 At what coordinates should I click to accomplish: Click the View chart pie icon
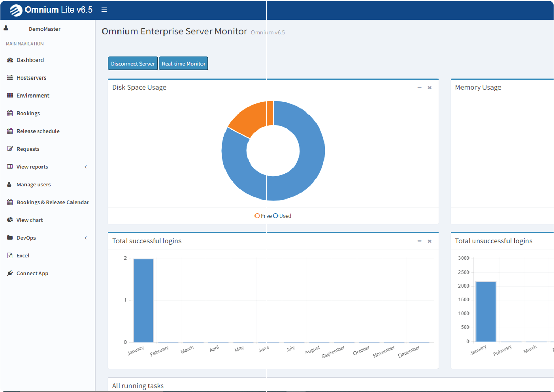click(10, 220)
